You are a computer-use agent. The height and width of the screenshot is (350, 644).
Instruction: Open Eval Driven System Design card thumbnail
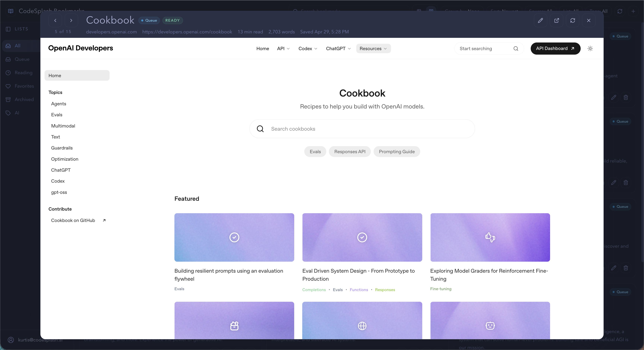(x=362, y=237)
